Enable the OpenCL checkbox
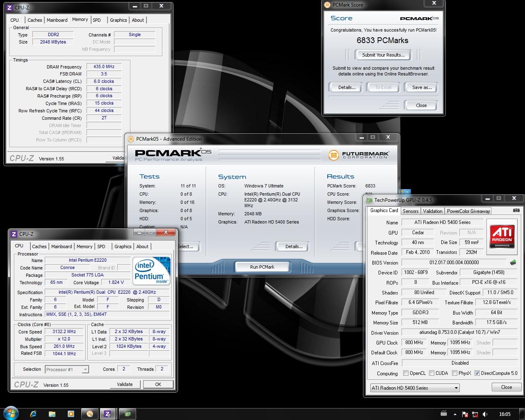The height and width of the screenshot is (420, 525). point(406,373)
